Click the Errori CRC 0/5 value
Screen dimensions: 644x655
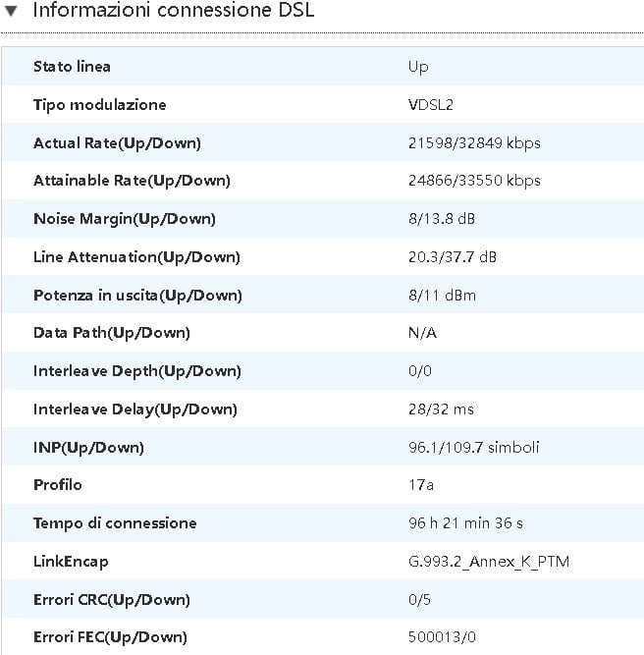[x=419, y=600]
